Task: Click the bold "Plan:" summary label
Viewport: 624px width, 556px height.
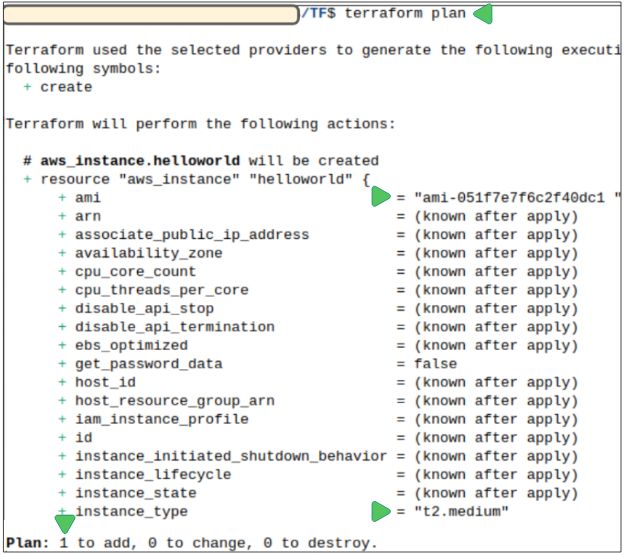Action: [x=27, y=543]
